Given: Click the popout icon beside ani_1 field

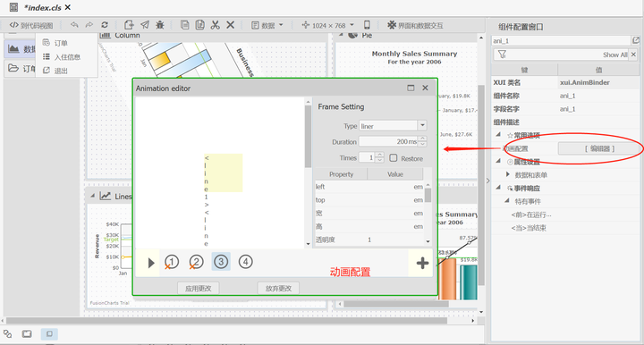Looking at the screenshot, I should [636, 40].
